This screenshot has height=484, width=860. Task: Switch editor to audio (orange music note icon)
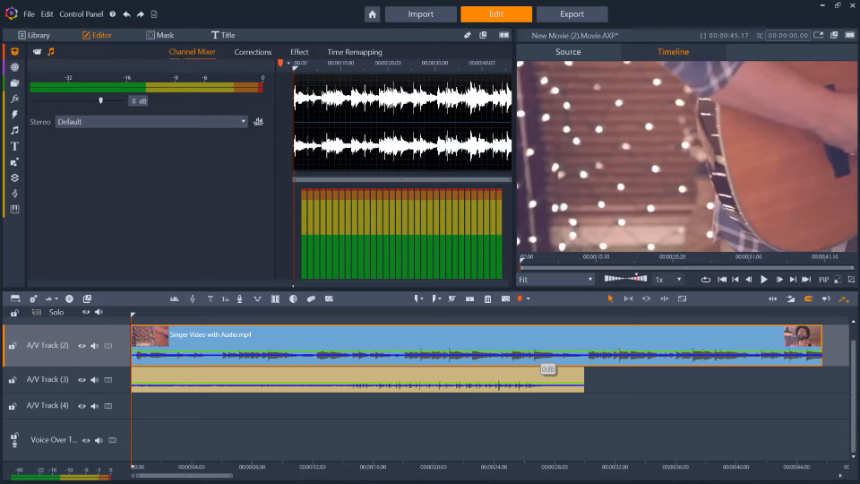click(51, 52)
